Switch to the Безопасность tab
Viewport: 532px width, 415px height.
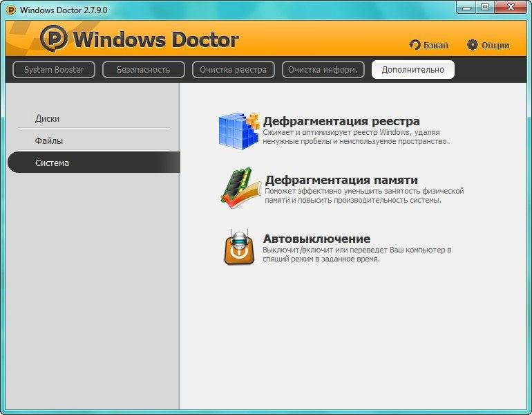pyautogui.click(x=144, y=70)
